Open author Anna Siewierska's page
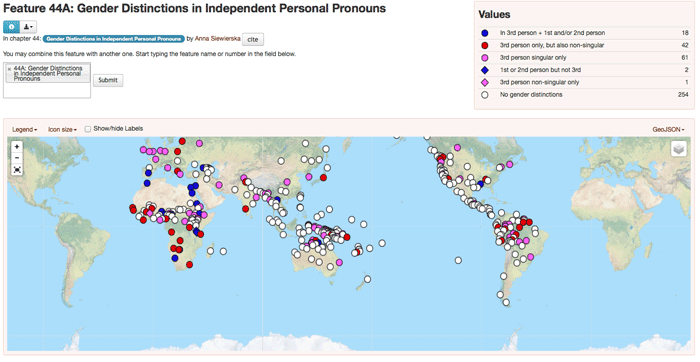700x362 pixels. coord(217,39)
